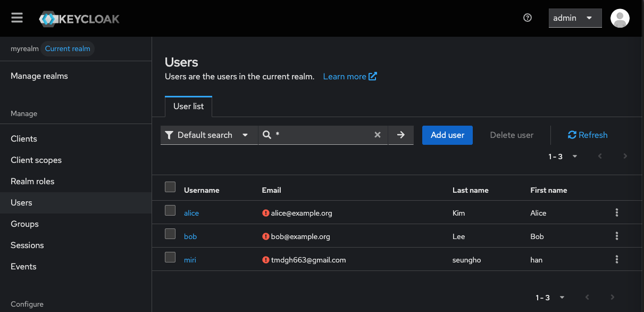
Task: Click the first name han cell
Action: click(537, 260)
